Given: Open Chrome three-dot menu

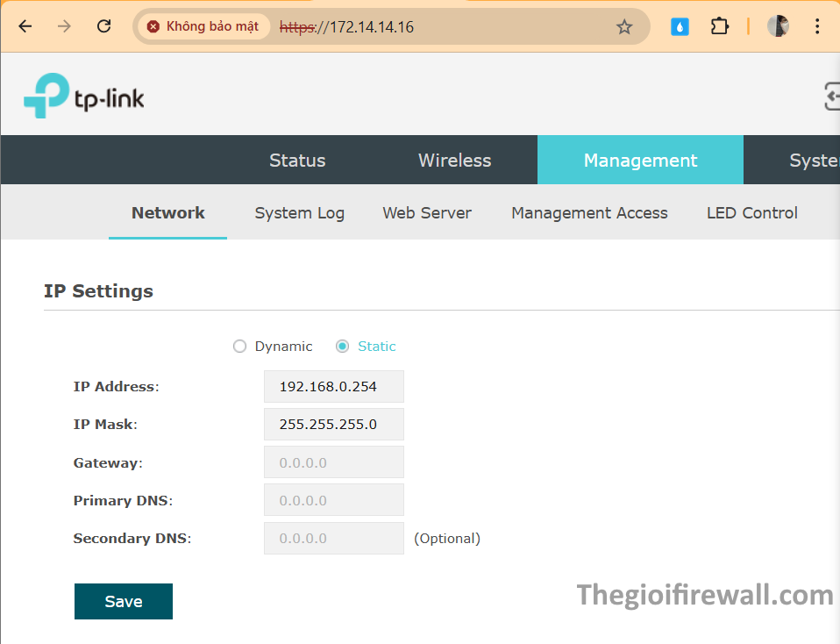Looking at the screenshot, I should 817,26.
